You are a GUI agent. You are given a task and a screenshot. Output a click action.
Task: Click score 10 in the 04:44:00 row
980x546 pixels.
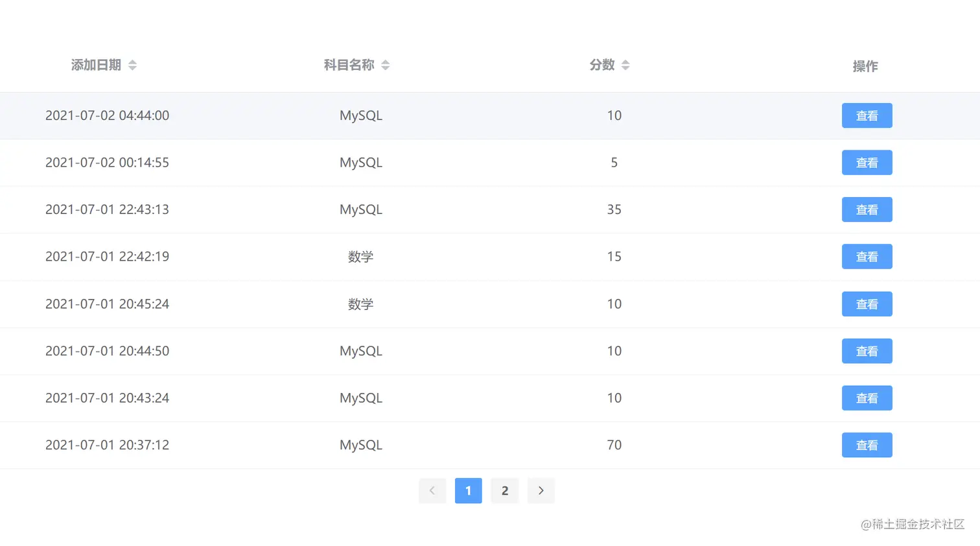coord(614,115)
